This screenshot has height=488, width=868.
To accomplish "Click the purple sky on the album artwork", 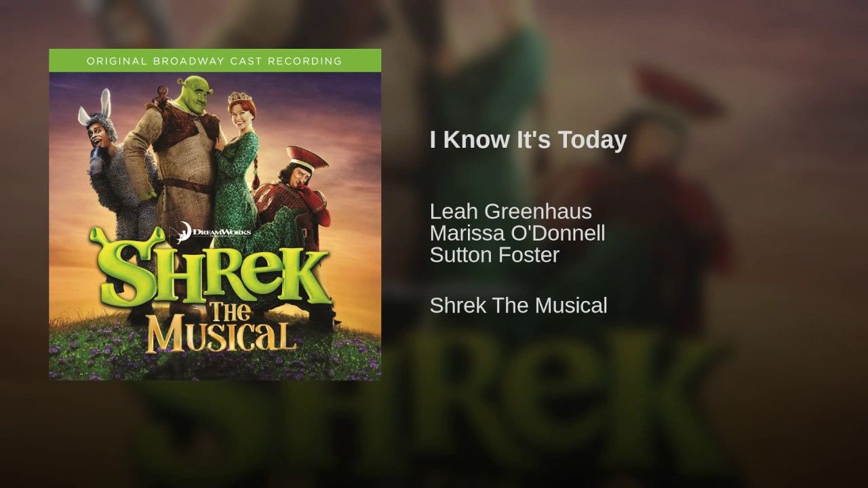I will pos(325,102).
